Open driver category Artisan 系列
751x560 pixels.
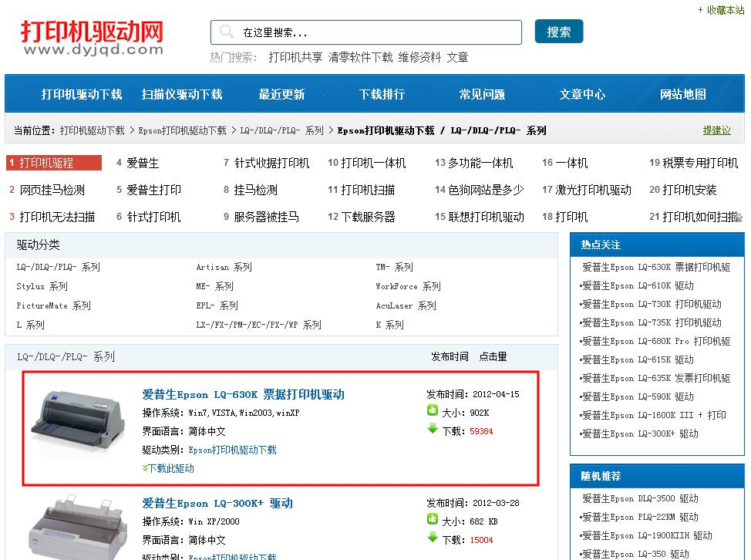tap(224, 267)
